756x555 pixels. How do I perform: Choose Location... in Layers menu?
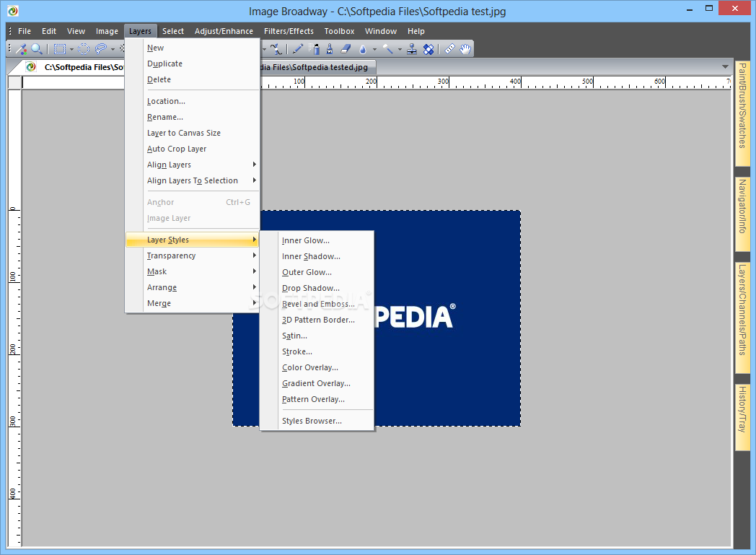coord(193,101)
